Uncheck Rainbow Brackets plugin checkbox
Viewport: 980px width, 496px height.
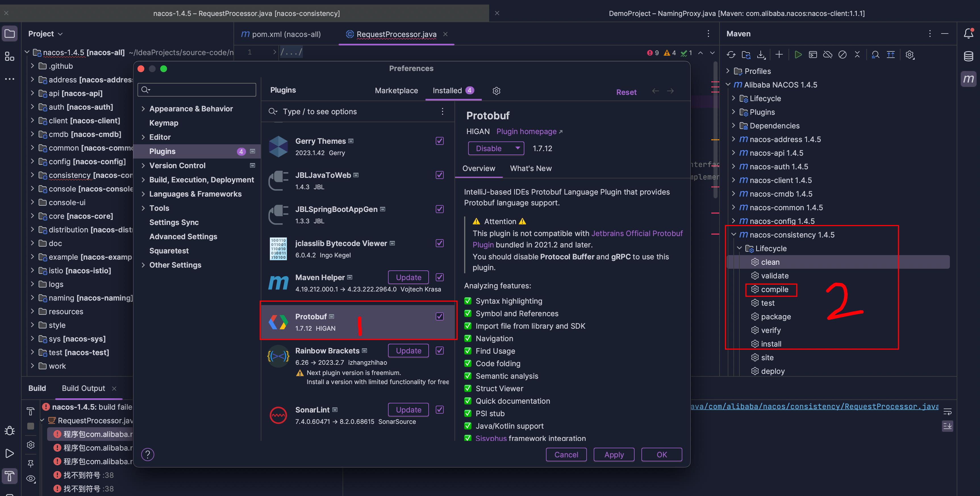(439, 351)
